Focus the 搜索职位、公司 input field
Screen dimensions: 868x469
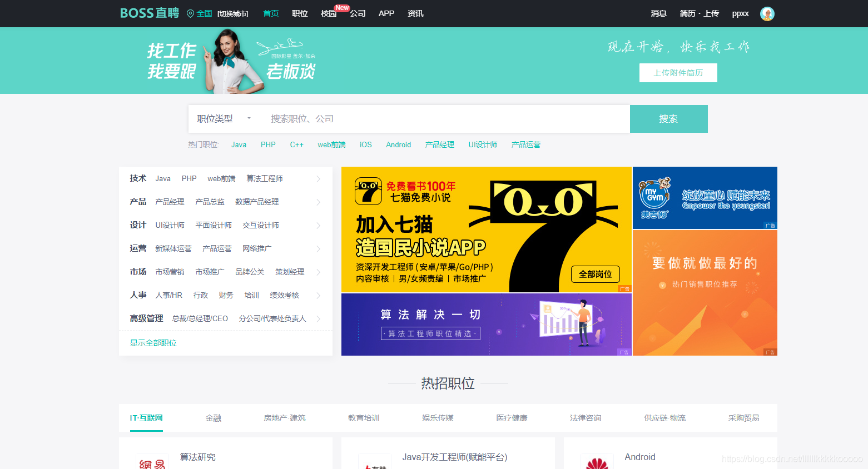(445, 119)
